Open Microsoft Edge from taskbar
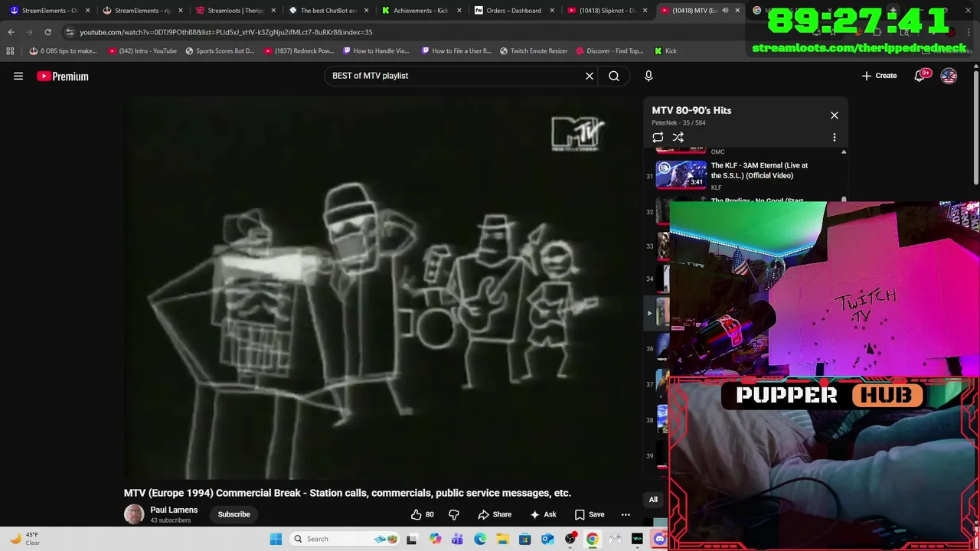This screenshot has width=980, height=551. [479, 539]
